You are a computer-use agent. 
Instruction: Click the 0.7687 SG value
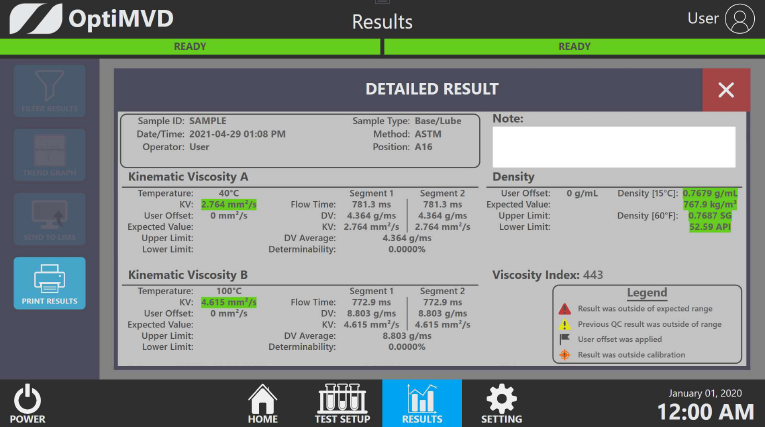[x=710, y=216]
